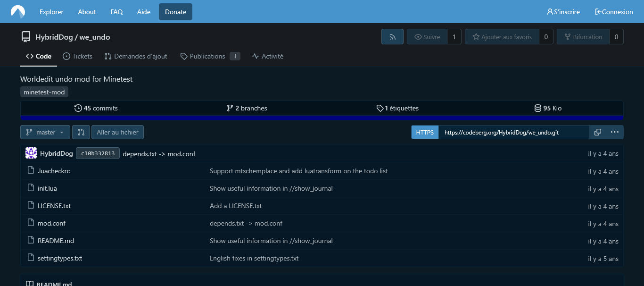Open commit 'Add a LICENSE.txt'
The image size is (644, 286).
tap(236, 206)
